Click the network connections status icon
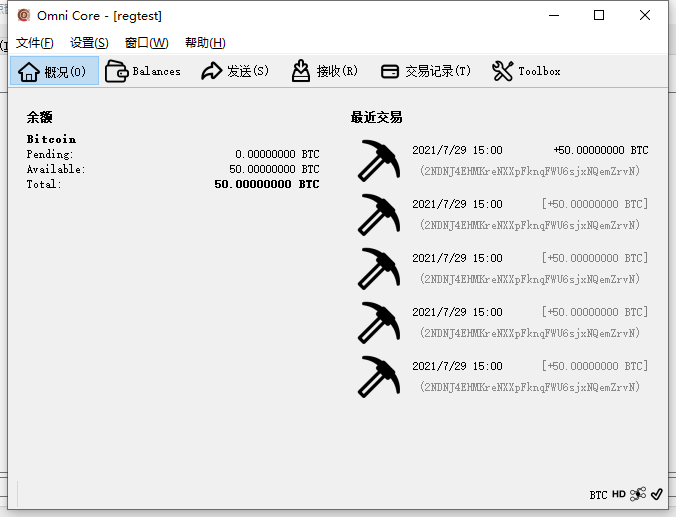The height and width of the screenshot is (517, 676). pyautogui.click(x=638, y=494)
